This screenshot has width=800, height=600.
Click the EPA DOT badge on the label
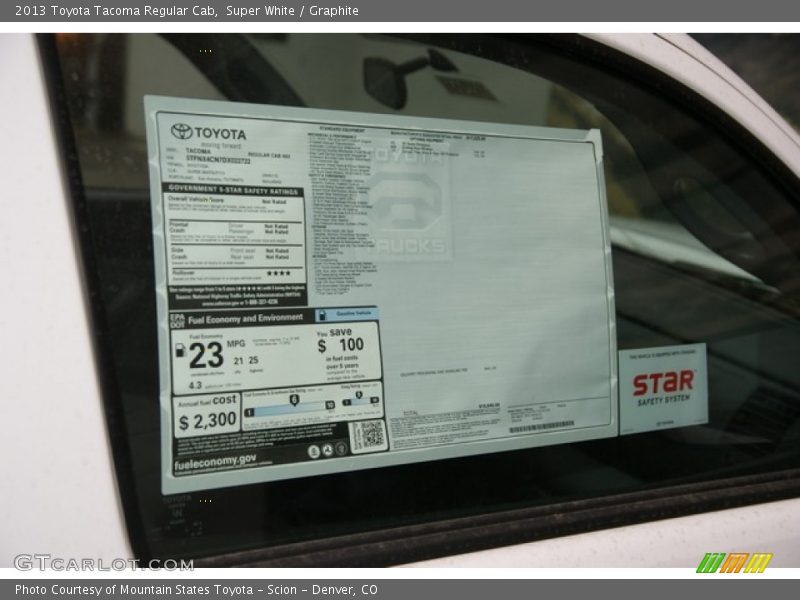pos(177,320)
